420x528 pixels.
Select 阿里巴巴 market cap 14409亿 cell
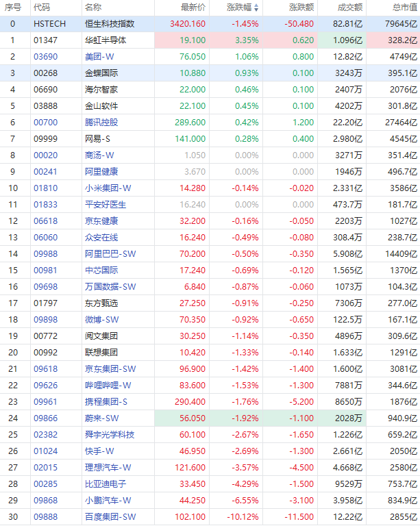401,254
